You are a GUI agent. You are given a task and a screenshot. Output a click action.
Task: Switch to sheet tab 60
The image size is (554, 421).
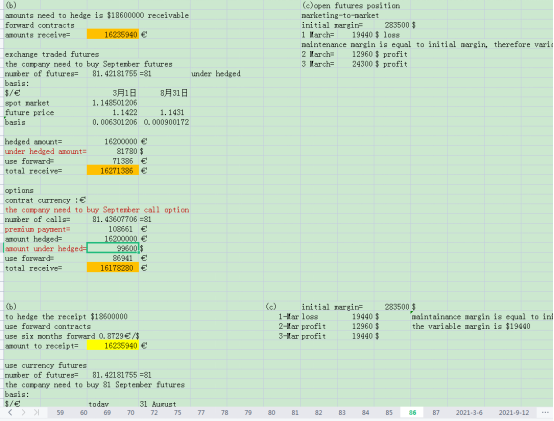point(84,413)
